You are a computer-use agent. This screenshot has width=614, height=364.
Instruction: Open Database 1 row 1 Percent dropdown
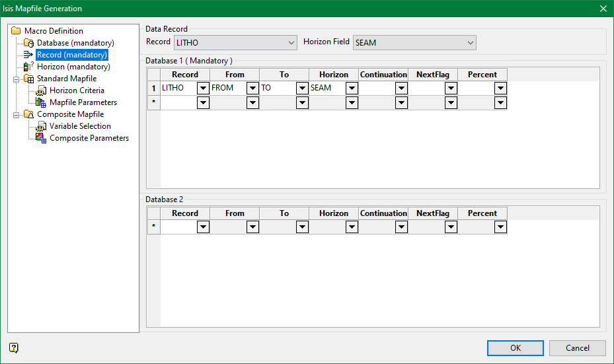[500, 88]
